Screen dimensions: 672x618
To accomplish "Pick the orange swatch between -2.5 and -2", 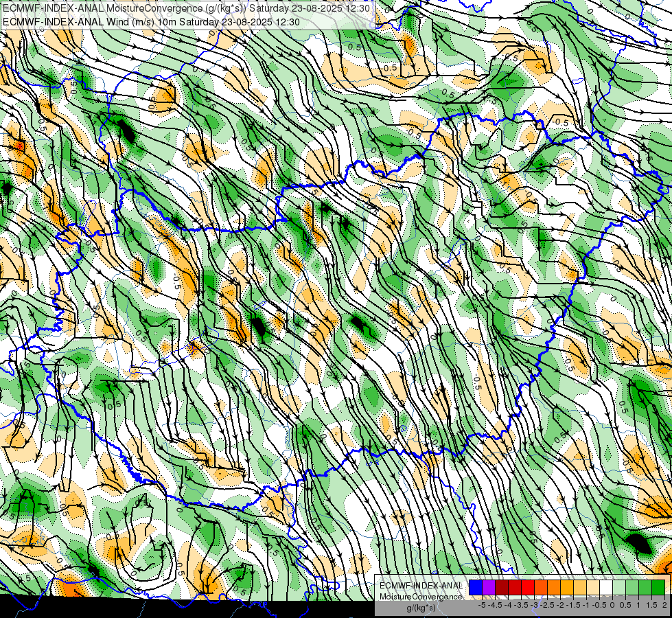I will [554, 588].
